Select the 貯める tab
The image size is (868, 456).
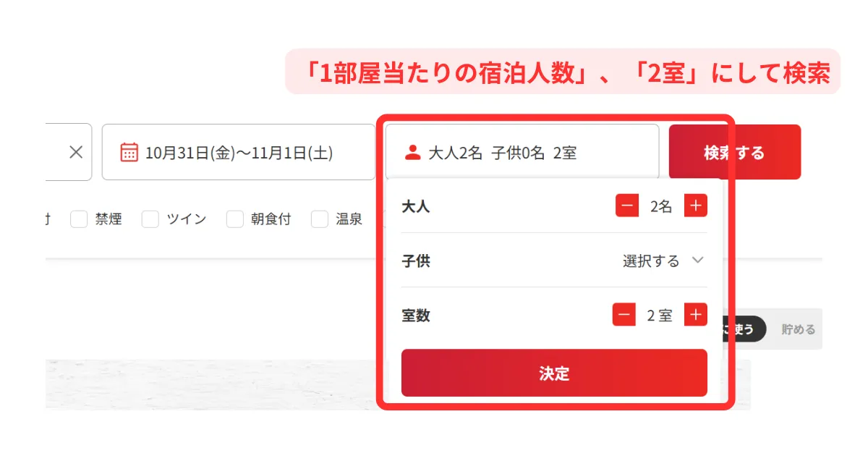point(798,329)
